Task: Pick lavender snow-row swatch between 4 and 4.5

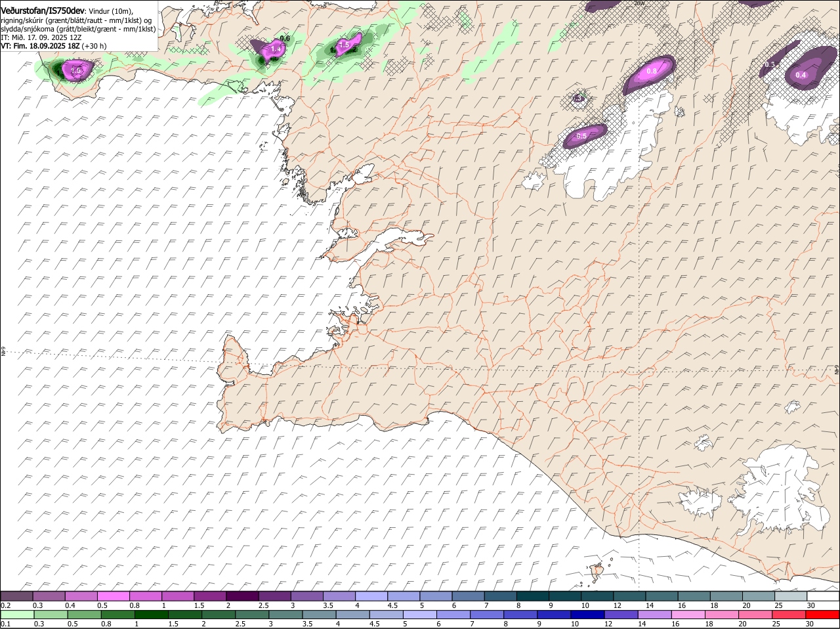Action: (371, 596)
